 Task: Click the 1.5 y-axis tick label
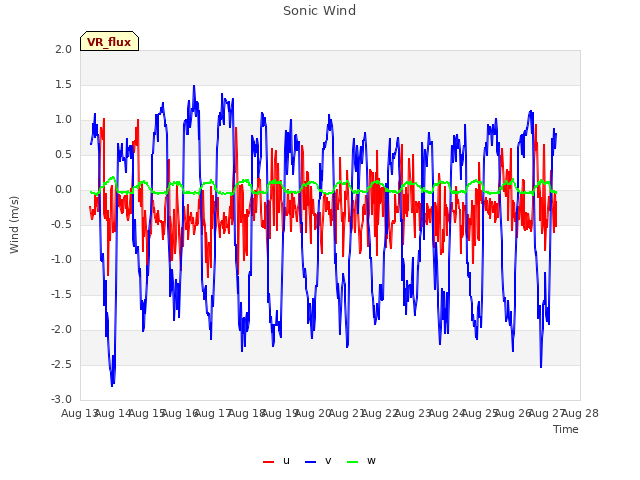[63, 84]
